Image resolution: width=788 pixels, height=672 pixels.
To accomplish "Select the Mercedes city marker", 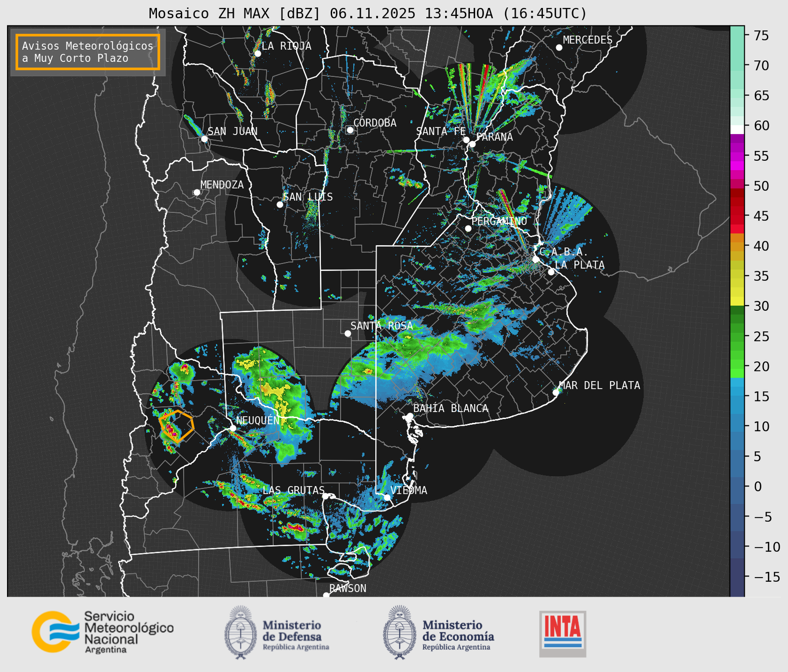I will [x=559, y=48].
